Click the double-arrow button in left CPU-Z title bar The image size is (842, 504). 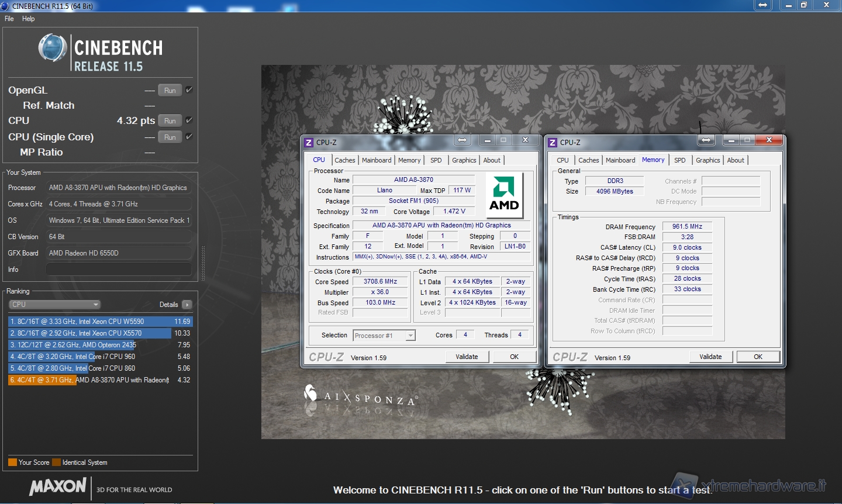pyautogui.click(x=462, y=140)
